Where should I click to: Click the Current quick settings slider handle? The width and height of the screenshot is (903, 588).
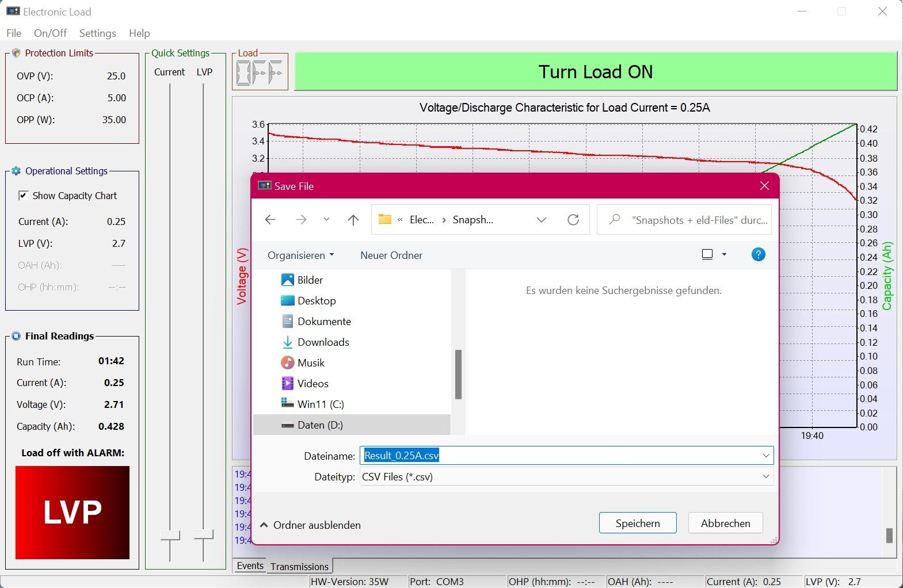coord(170,536)
